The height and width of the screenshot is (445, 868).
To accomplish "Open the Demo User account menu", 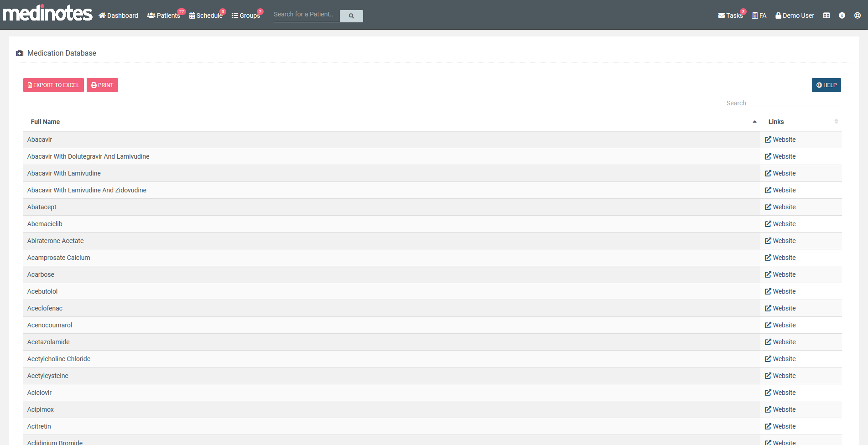I will (x=795, y=16).
